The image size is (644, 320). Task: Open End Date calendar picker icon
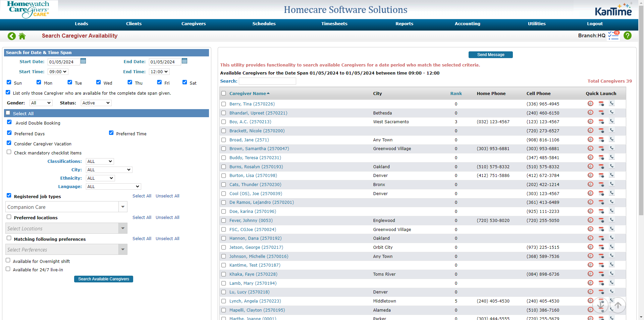184,61
